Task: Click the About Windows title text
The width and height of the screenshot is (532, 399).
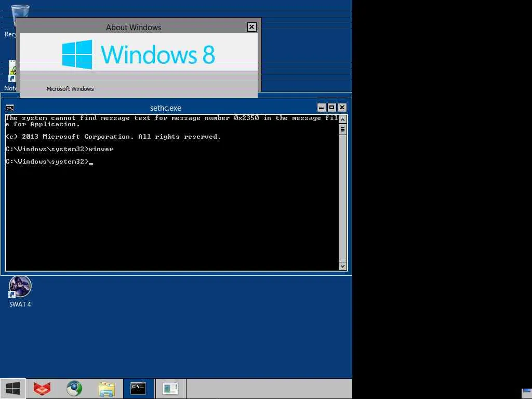Action: [134, 28]
